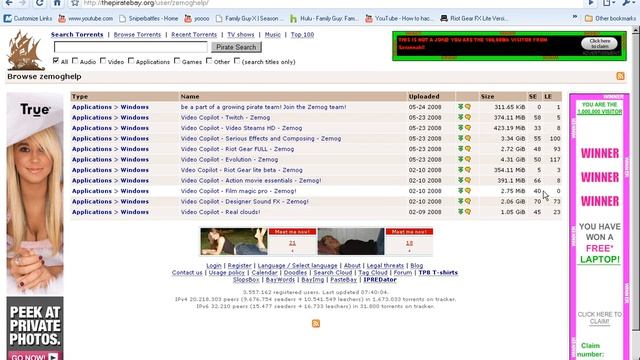This screenshot has height=360, width=640.
Task: Click Language / Select language footer link
Action: tap(297, 266)
